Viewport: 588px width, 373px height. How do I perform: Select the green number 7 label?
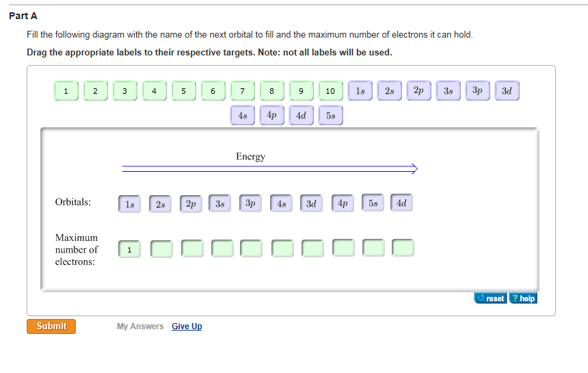tap(242, 91)
